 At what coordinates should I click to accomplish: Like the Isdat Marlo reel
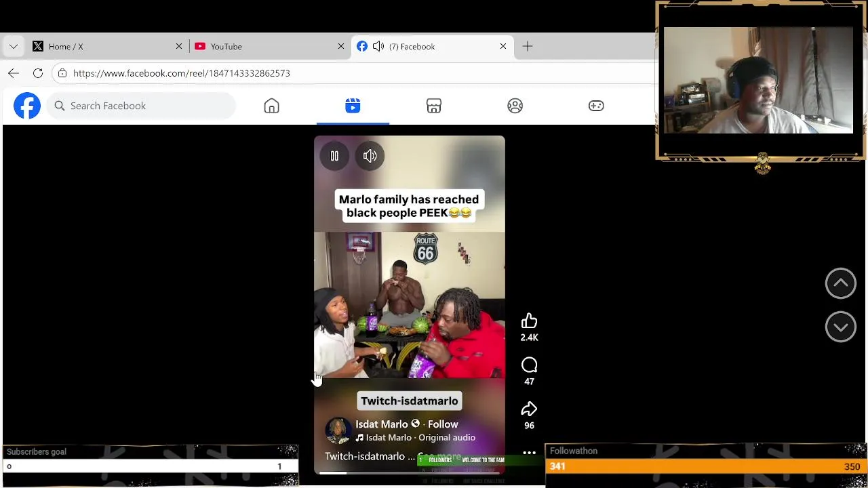click(529, 321)
